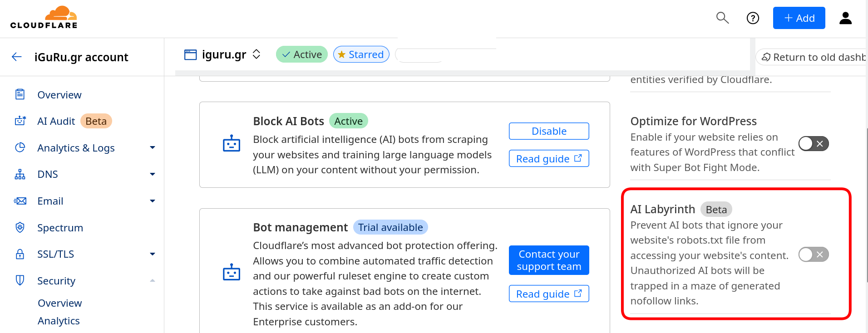Click the star icon in Starred badge
Viewport: 868px width, 333px height.
342,54
